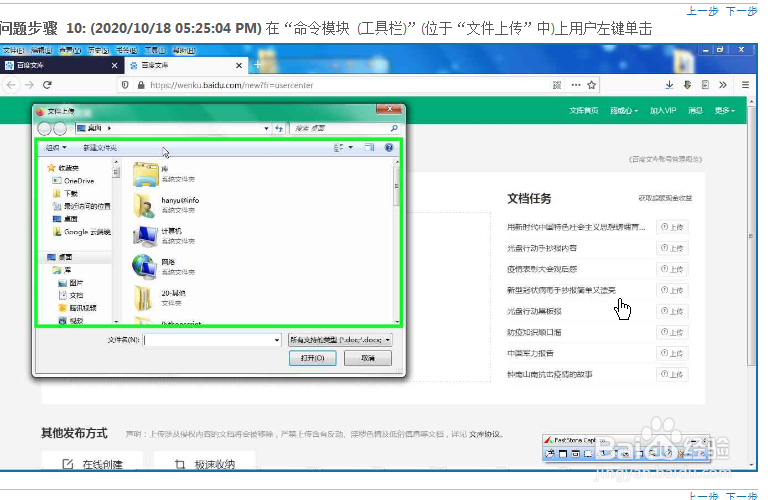Bookmark this page with the star icon
Screen dimensions: 775x500
pyautogui.click(x=592, y=85)
